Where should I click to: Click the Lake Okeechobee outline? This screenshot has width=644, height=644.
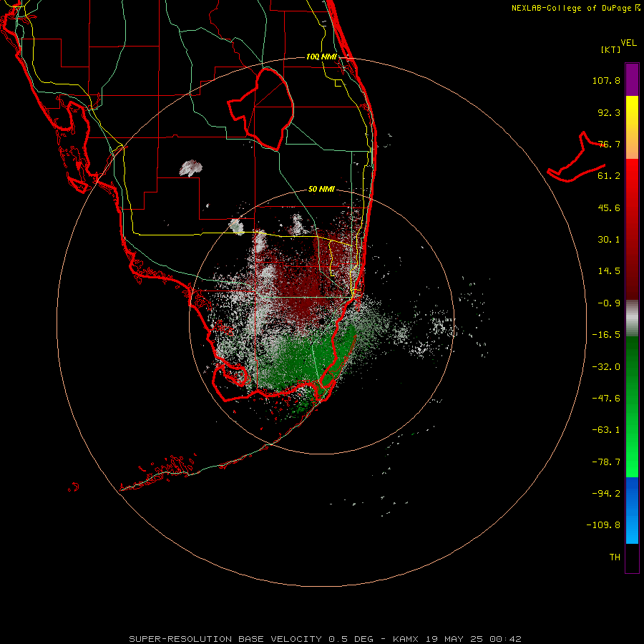260,109
